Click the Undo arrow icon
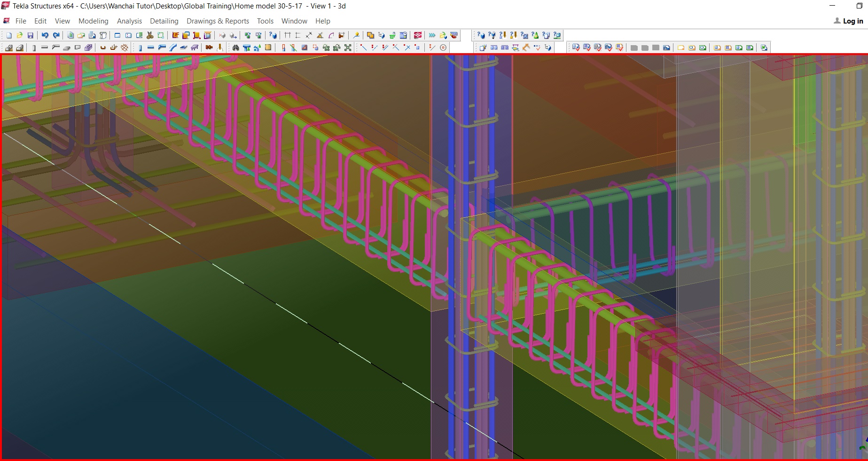 click(x=45, y=35)
